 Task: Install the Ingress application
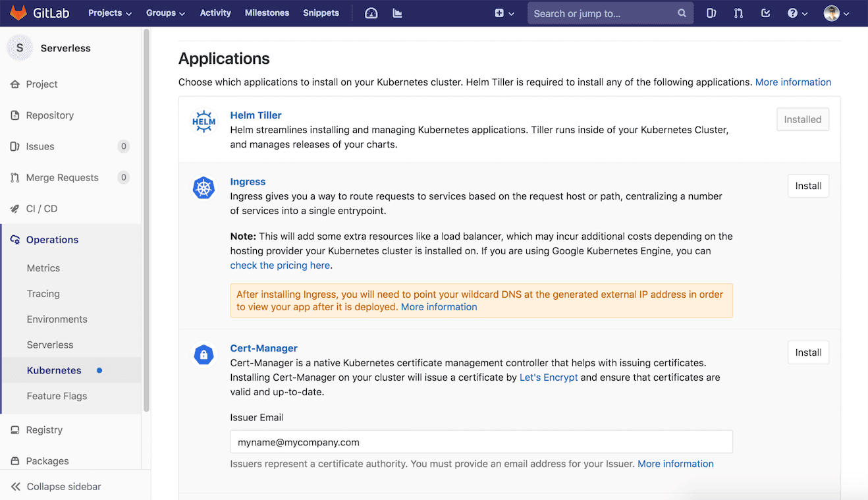(808, 186)
